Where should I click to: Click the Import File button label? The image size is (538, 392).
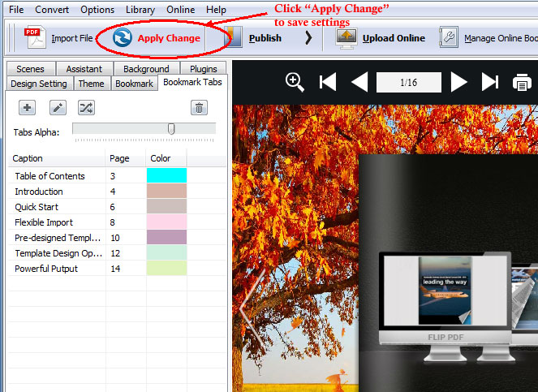pos(72,38)
